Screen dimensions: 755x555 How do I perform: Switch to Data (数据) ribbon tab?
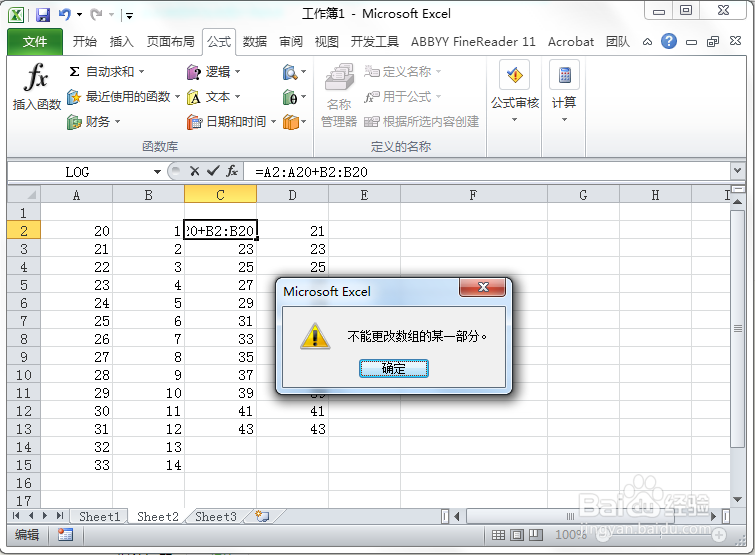pyautogui.click(x=255, y=42)
